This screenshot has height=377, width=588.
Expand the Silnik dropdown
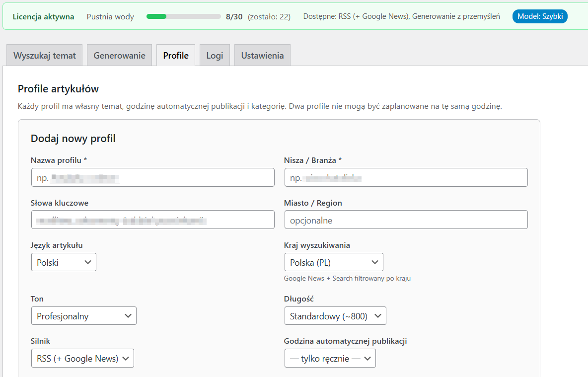82,358
